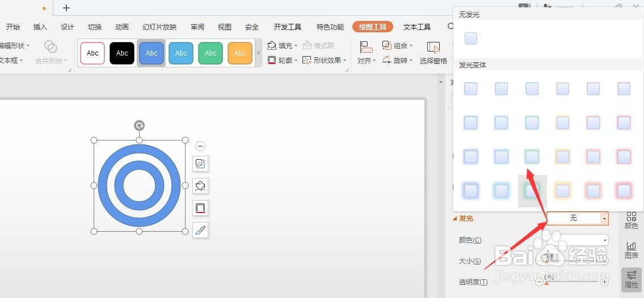644x298 pixels.
Task: Open the 图表 sidebar panel
Action: pos(632,250)
